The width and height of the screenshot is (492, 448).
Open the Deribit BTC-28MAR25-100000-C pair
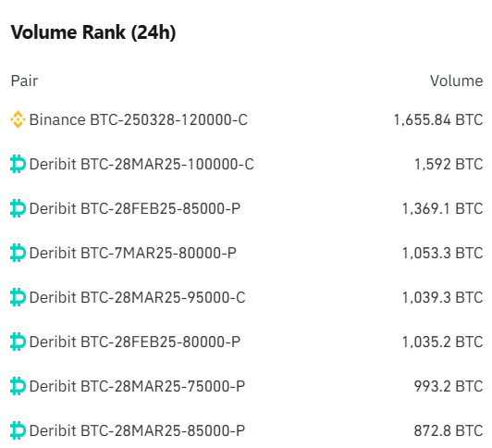[x=141, y=164]
